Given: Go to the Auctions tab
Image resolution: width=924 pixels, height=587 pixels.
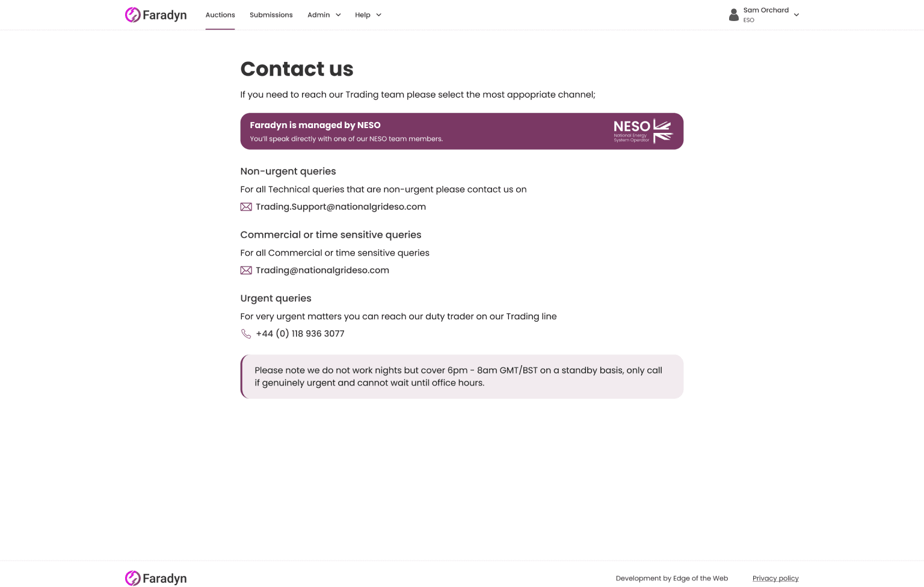Looking at the screenshot, I should (220, 15).
